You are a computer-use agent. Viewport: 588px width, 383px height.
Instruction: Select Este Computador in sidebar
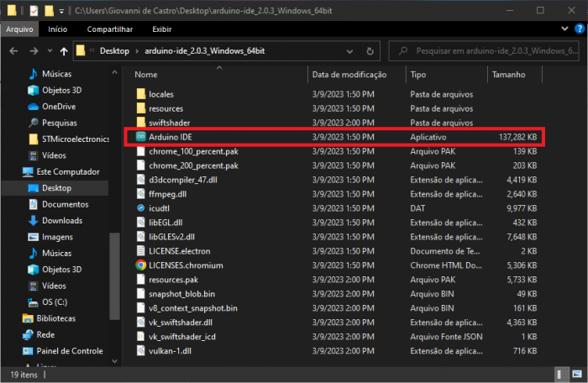[68, 172]
